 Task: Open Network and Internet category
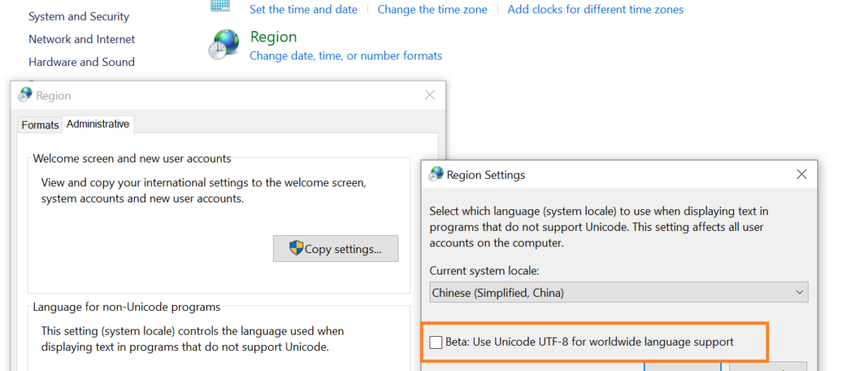tap(82, 39)
